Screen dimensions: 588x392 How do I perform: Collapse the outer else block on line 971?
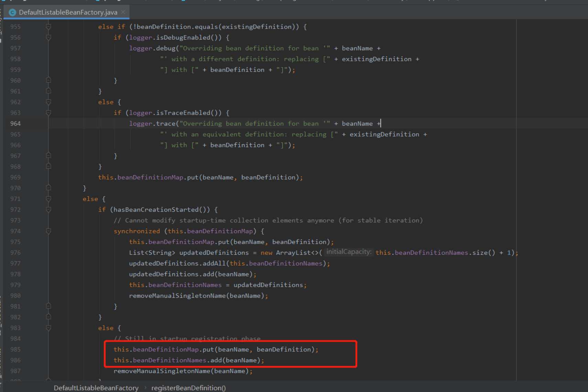tap(48, 199)
